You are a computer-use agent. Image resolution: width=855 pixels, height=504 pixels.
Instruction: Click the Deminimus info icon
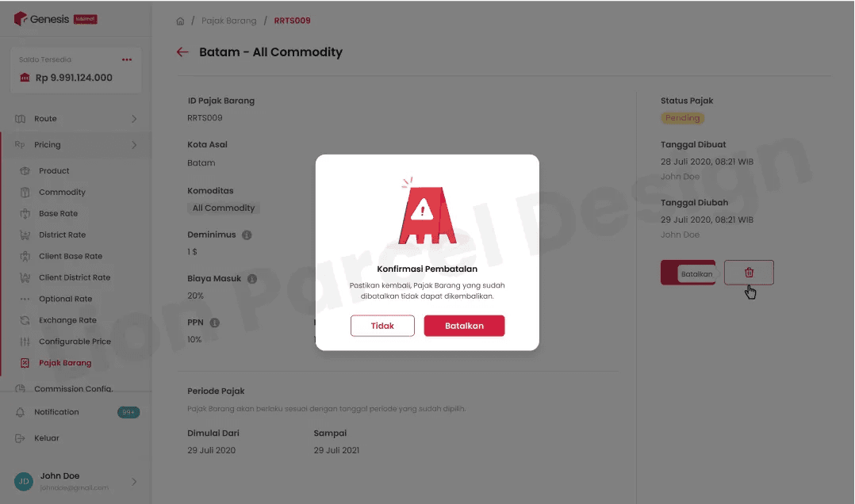[x=247, y=235]
